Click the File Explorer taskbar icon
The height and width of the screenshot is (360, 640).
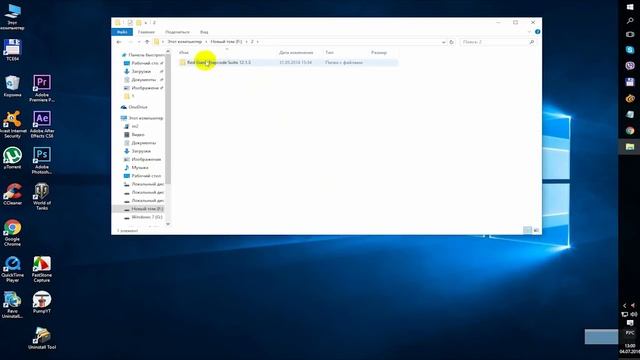coord(630,147)
